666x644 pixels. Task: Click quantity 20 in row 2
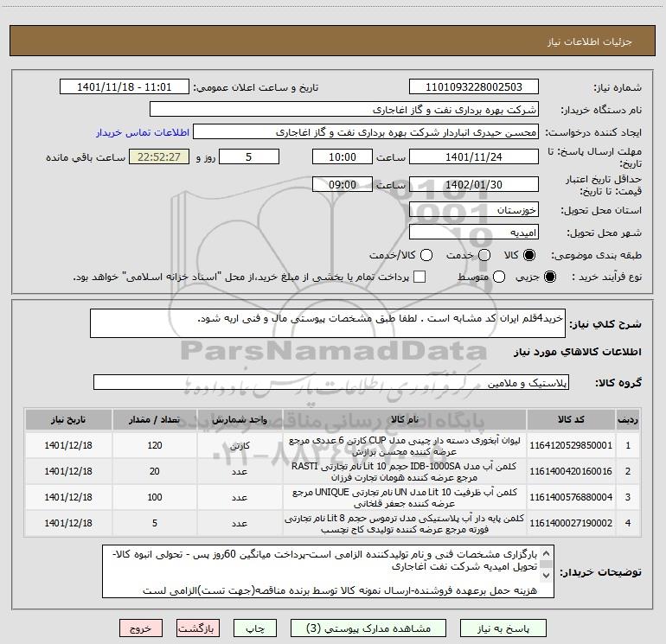(x=155, y=471)
